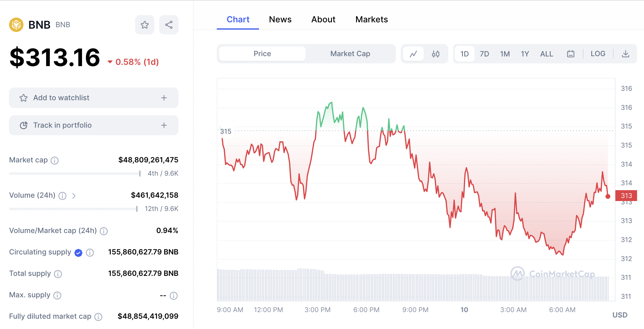Click the 9:00 PM time axis label
Viewport: 644px width, 329px height.
(415, 310)
